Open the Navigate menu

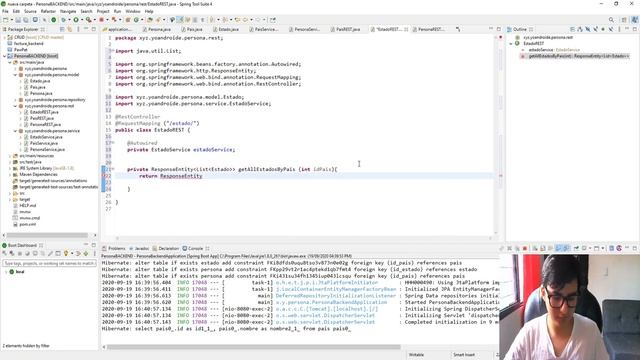pyautogui.click(x=68, y=11)
